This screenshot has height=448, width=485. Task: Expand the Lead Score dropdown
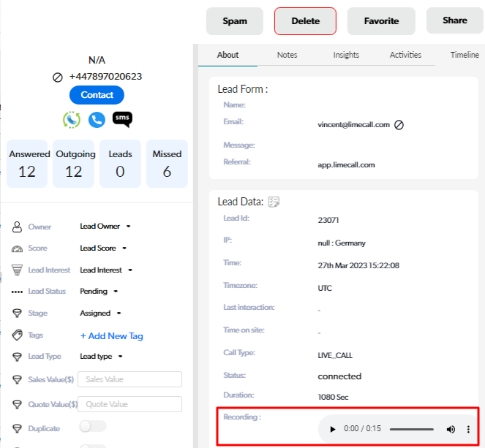pos(103,248)
